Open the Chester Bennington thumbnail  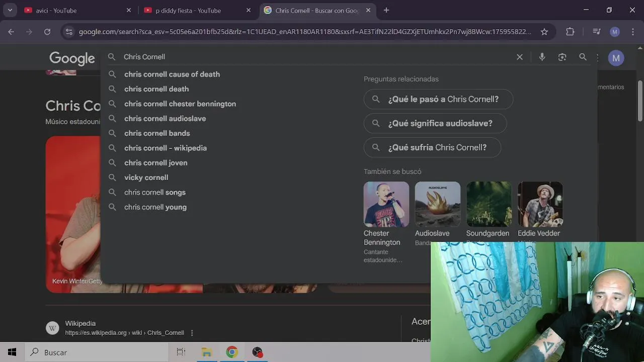386,204
